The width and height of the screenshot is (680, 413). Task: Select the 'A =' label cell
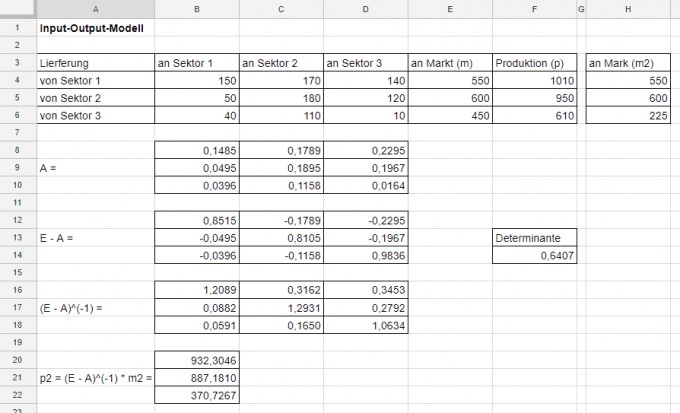[x=96, y=168]
